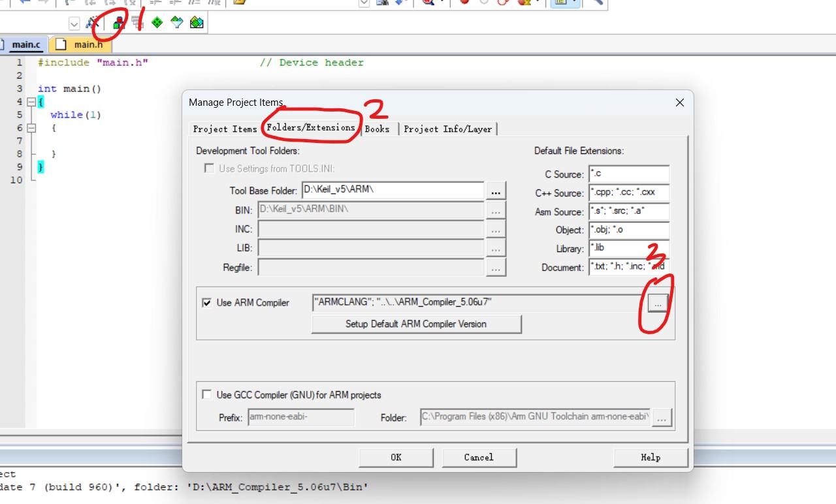836x504 pixels.
Task: Click line number 10 in the gutter
Action: tap(16, 180)
